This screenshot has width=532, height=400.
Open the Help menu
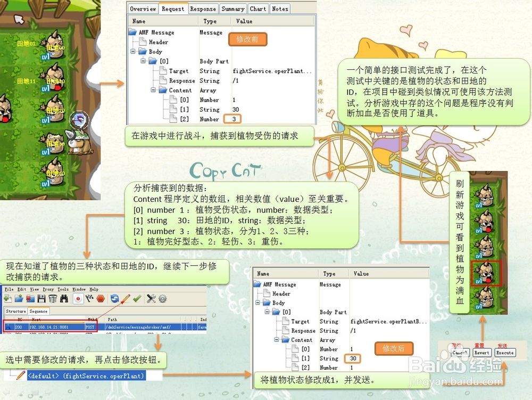tap(94, 289)
